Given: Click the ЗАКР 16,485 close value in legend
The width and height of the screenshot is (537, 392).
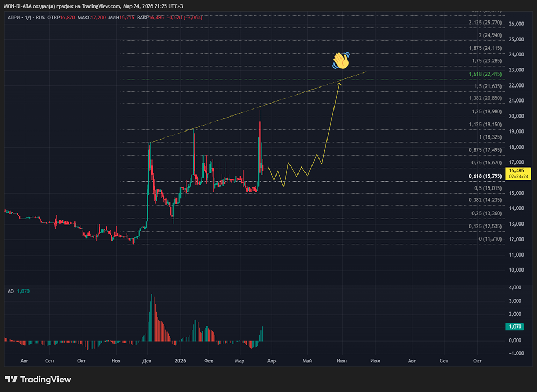Looking at the screenshot, I should click(150, 18).
